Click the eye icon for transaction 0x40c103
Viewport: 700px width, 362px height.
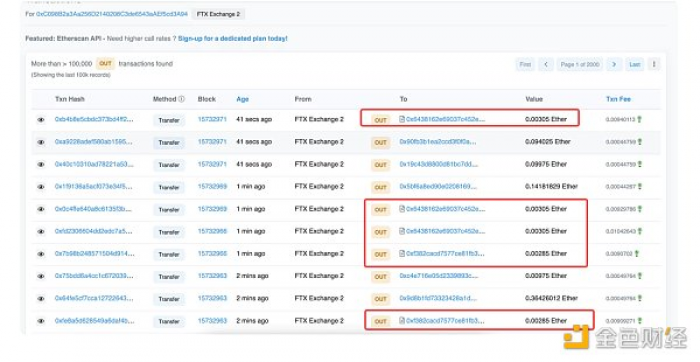tap(41, 164)
